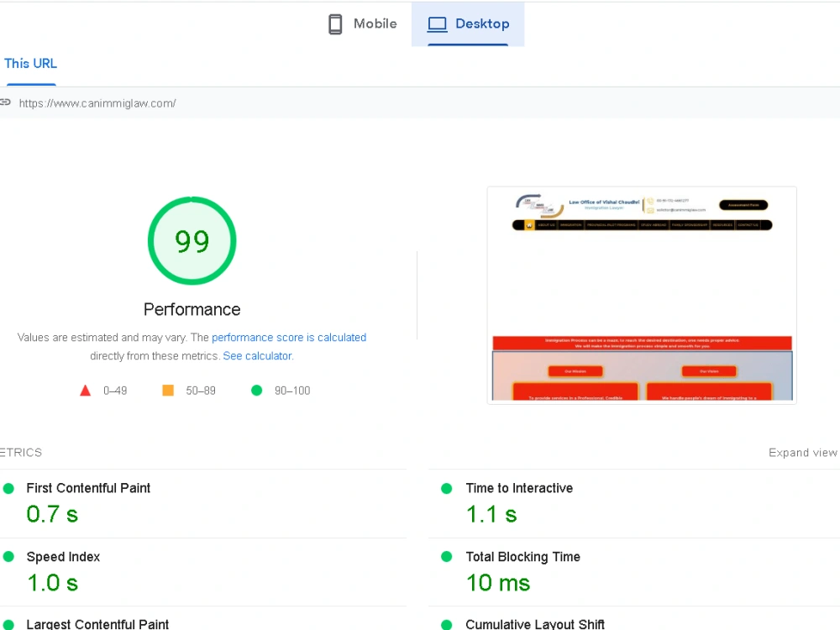The height and width of the screenshot is (630, 840).
Task: Click the orange square 50–89 legend icon
Action: coord(168,391)
